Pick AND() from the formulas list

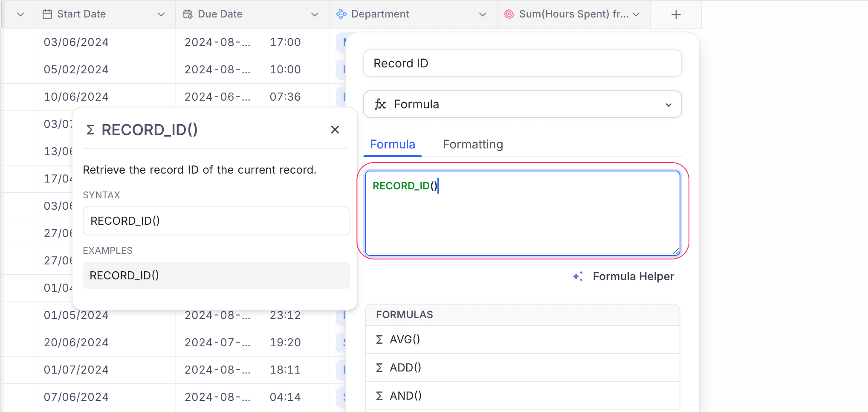coord(405,396)
